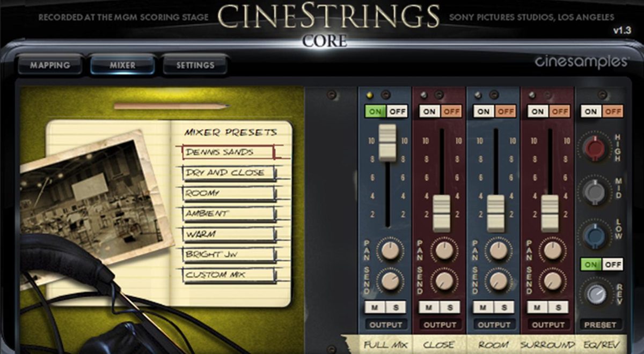
Task: Turn Close channel OFF
Action: (x=451, y=112)
